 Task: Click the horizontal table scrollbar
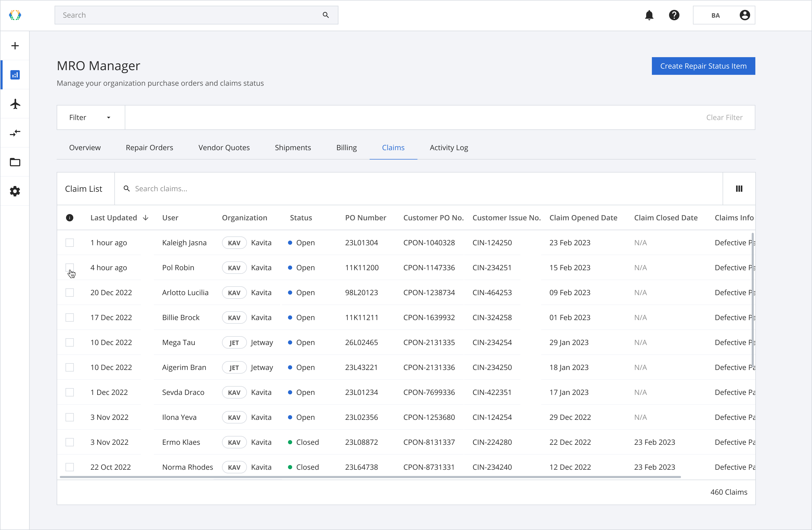tap(370, 477)
